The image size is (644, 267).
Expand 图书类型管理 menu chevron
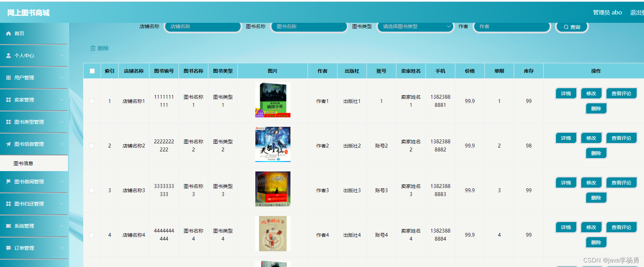(62, 122)
